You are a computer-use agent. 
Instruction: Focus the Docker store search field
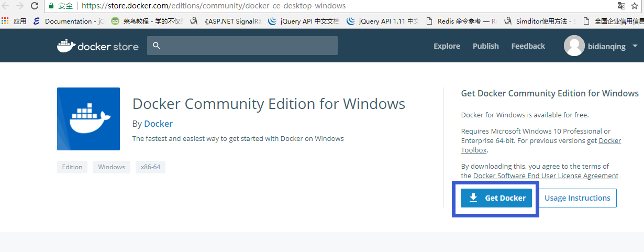click(x=242, y=46)
